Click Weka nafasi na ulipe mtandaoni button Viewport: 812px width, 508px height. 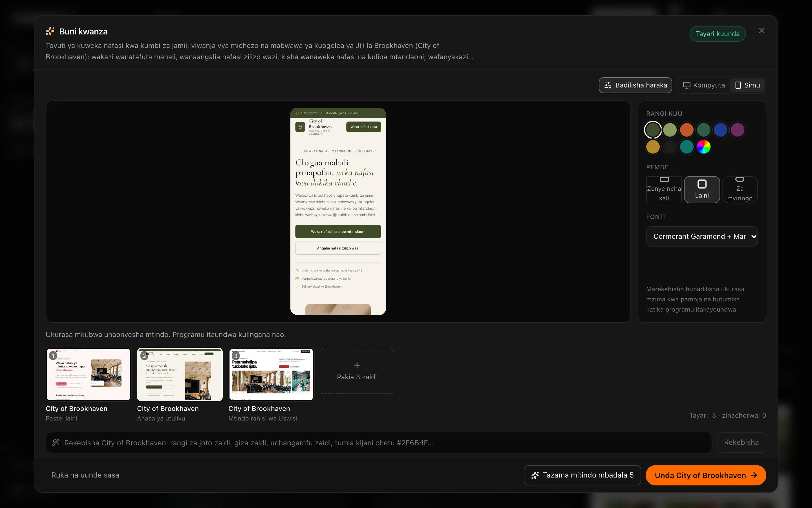coord(338,231)
